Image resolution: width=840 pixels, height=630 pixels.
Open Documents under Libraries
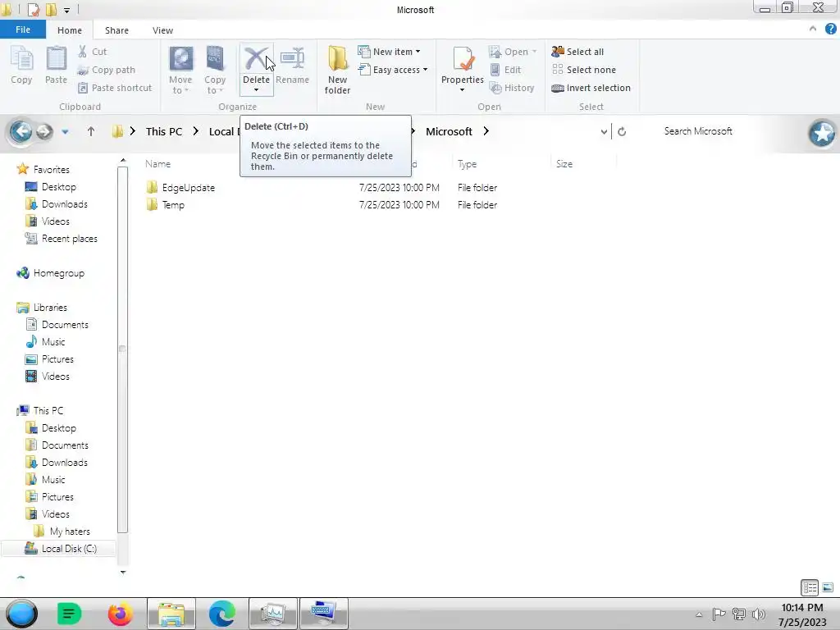point(65,325)
